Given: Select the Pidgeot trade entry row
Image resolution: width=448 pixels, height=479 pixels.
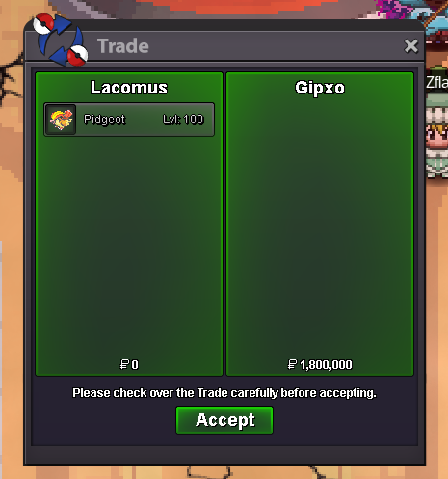Looking at the screenshot, I should tap(129, 120).
